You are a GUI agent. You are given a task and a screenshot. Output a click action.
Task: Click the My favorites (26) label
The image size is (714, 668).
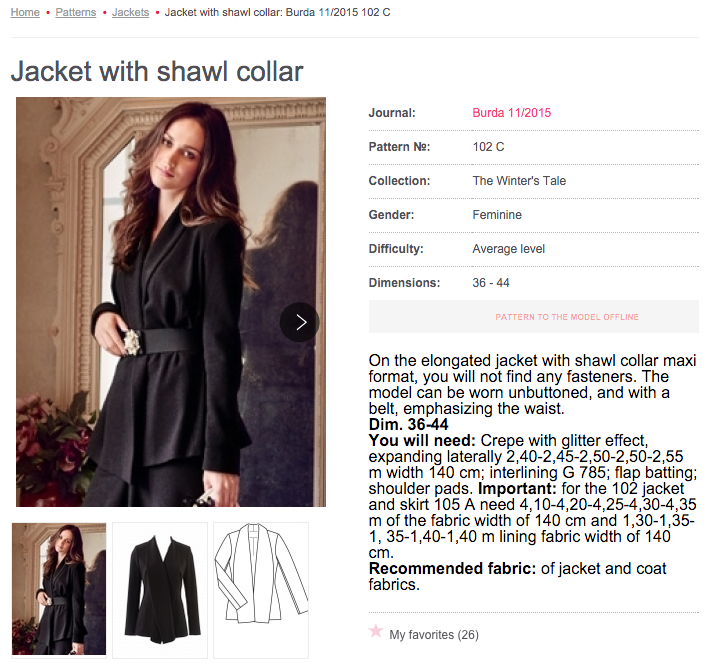point(434,634)
